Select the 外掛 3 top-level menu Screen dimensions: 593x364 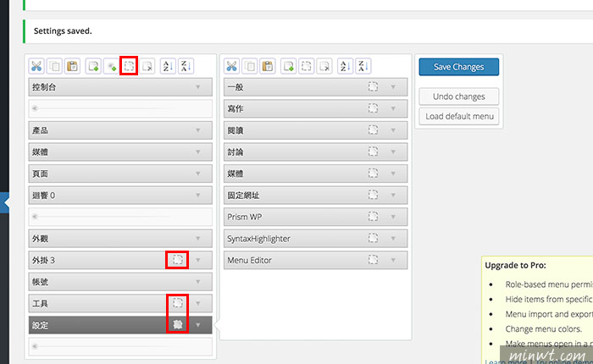coord(120,260)
